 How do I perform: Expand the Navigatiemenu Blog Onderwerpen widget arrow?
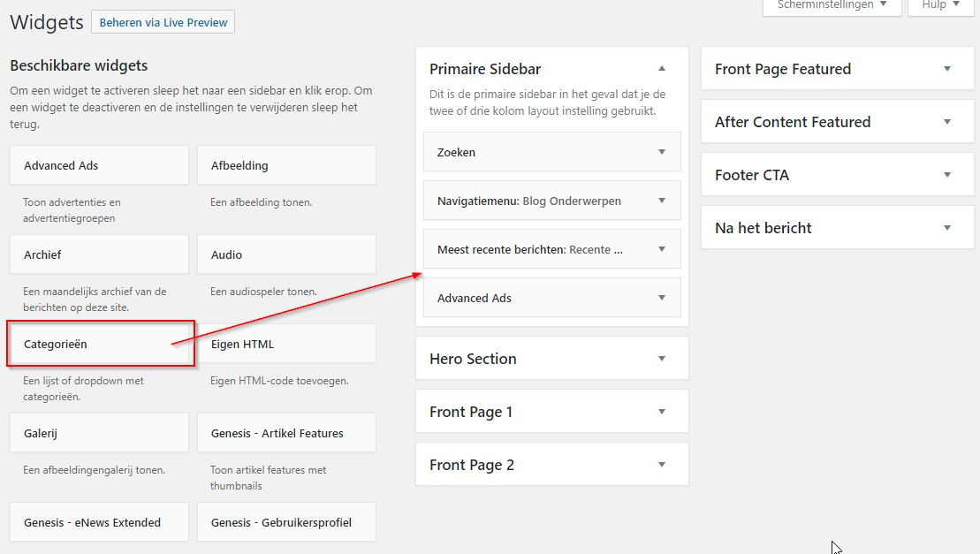(661, 201)
